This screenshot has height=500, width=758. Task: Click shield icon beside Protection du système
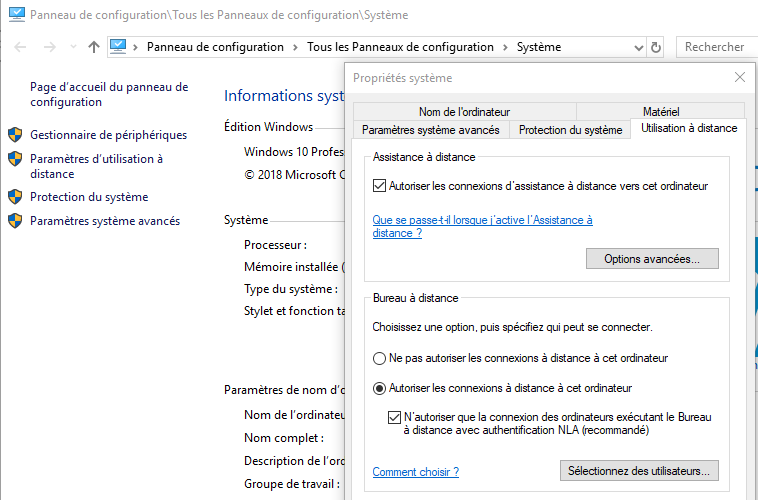pyautogui.click(x=15, y=197)
